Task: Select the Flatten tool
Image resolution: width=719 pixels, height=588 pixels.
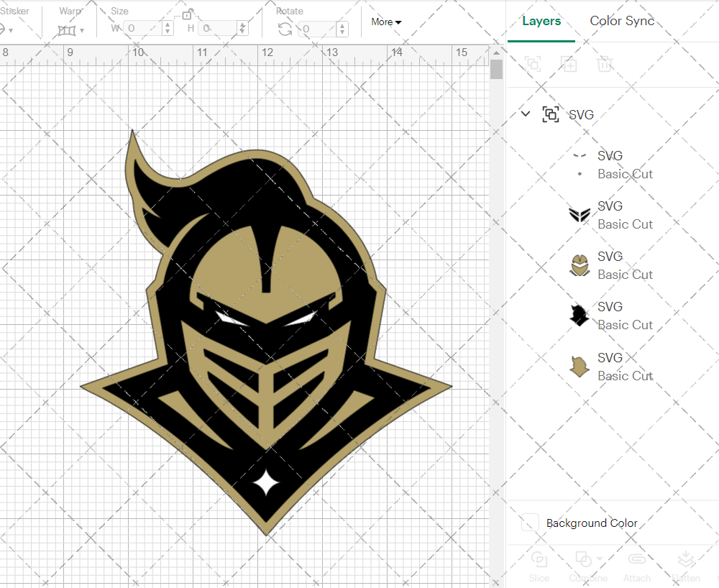Action: coord(685,568)
